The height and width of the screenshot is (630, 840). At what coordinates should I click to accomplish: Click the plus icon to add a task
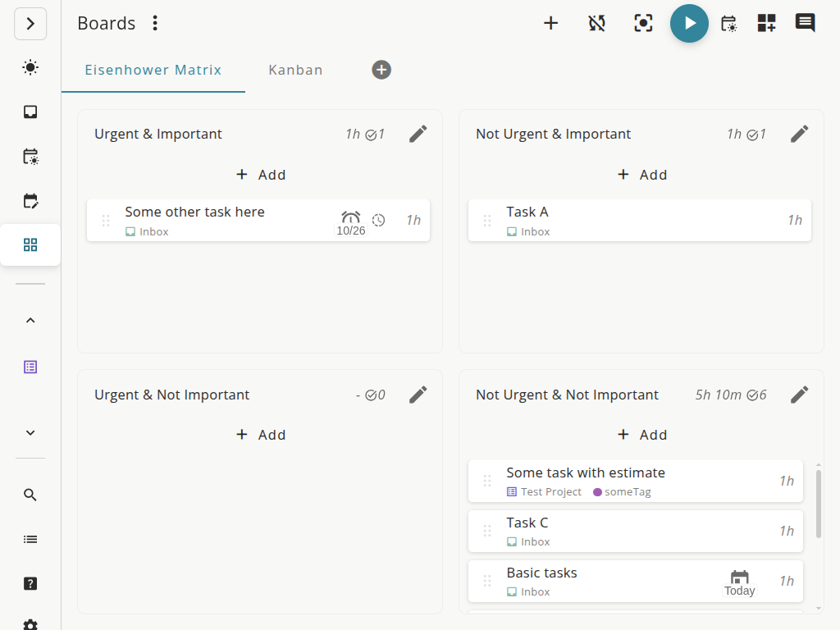[551, 24]
